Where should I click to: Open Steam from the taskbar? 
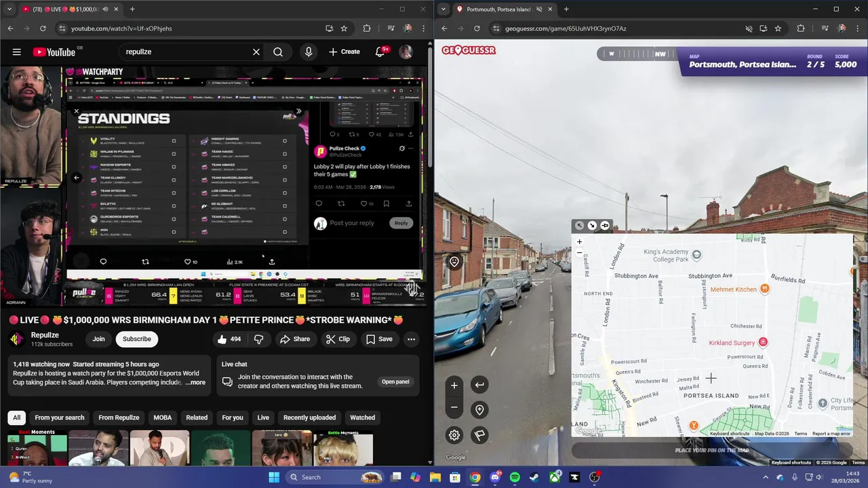coord(535,477)
